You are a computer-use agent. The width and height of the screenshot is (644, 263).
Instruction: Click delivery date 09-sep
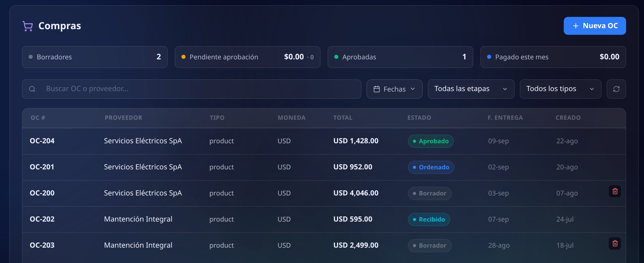pos(498,141)
